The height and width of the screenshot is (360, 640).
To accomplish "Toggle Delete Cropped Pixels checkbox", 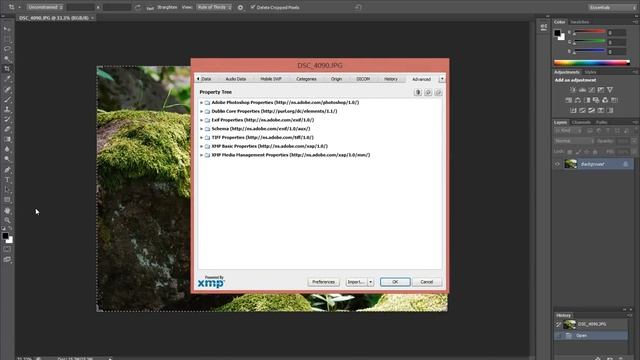I will (253, 7).
